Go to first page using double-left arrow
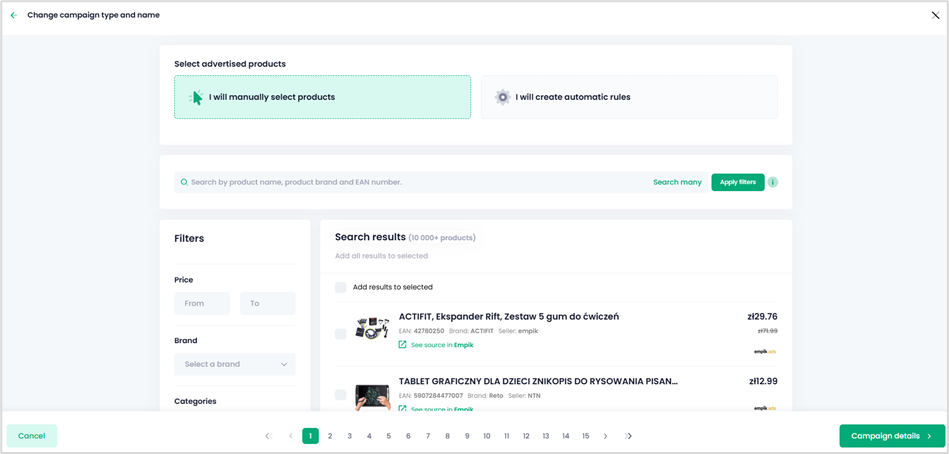The height and width of the screenshot is (454, 949). [x=268, y=436]
